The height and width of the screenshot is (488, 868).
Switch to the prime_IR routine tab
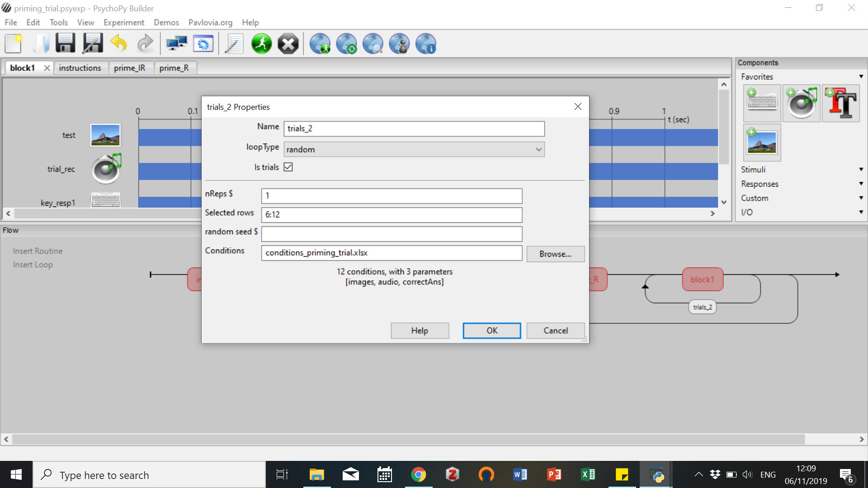coord(129,68)
